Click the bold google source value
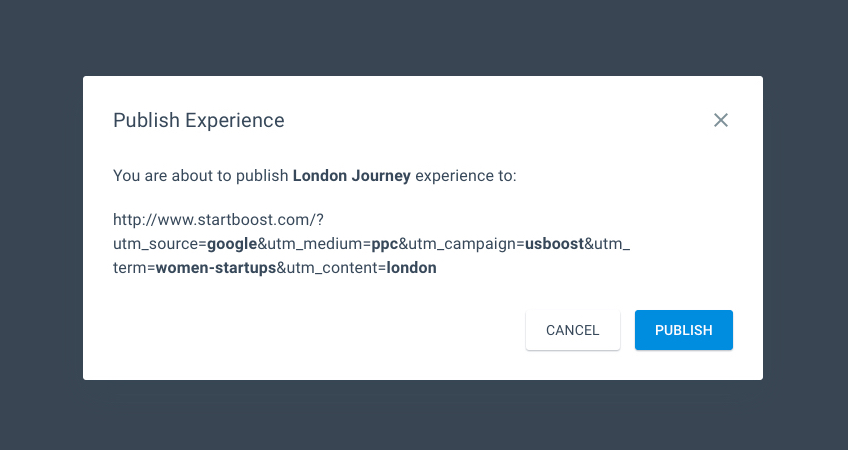Screen dimensions: 848x450 click(x=232, y=242)
